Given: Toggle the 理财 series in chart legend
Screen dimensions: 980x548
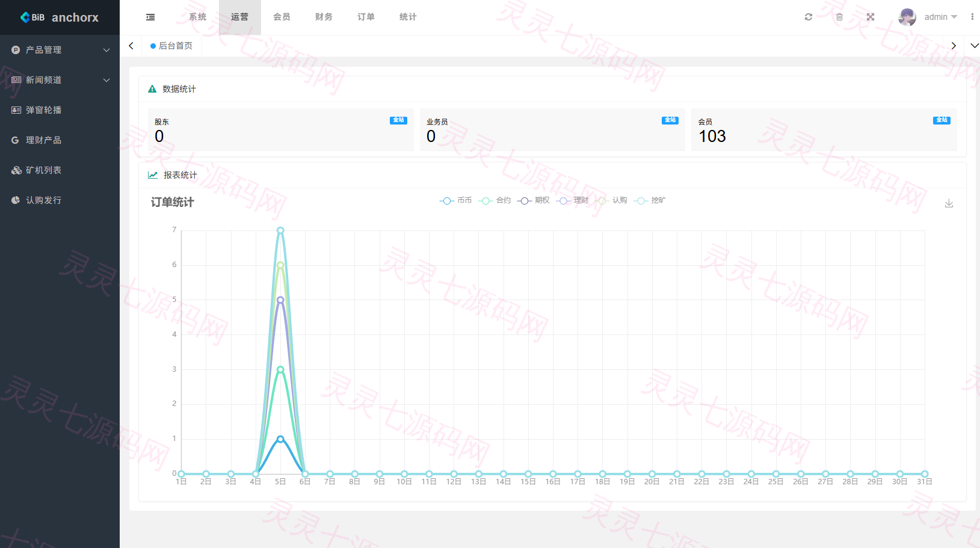Looking at the screenshot, I should 572,200.
